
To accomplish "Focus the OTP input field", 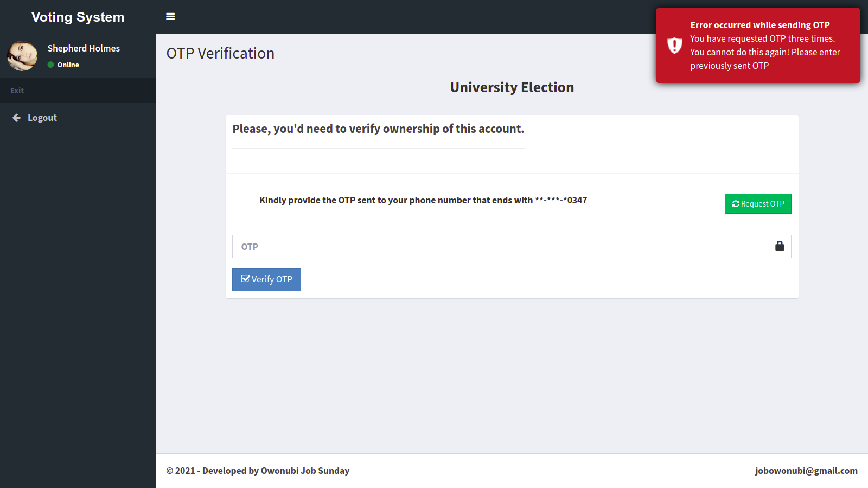I will coord(512,247).
